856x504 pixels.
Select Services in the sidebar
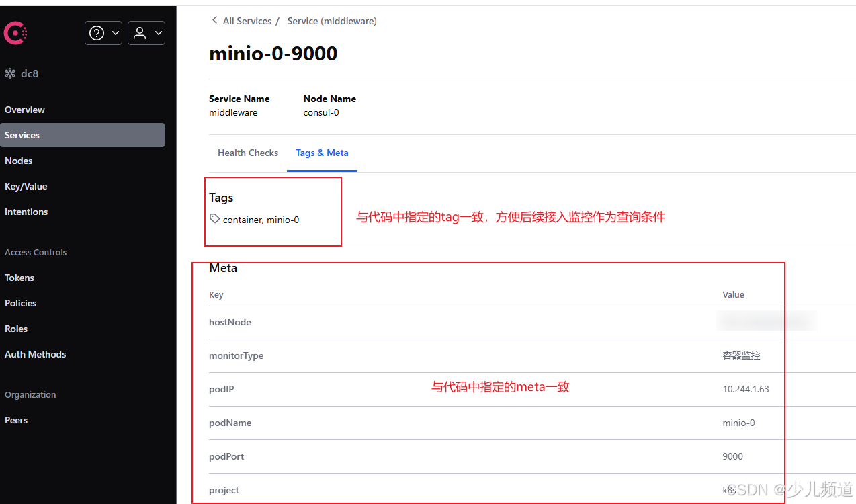coord(83,135)
